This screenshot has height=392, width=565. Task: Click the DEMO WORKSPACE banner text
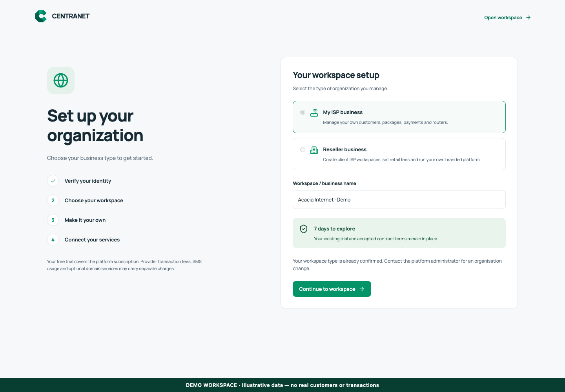pos(282,385)
